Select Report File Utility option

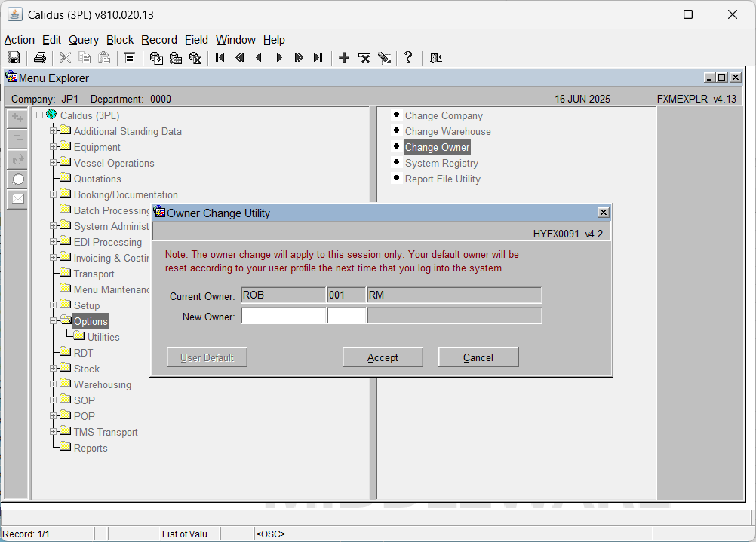443,179
